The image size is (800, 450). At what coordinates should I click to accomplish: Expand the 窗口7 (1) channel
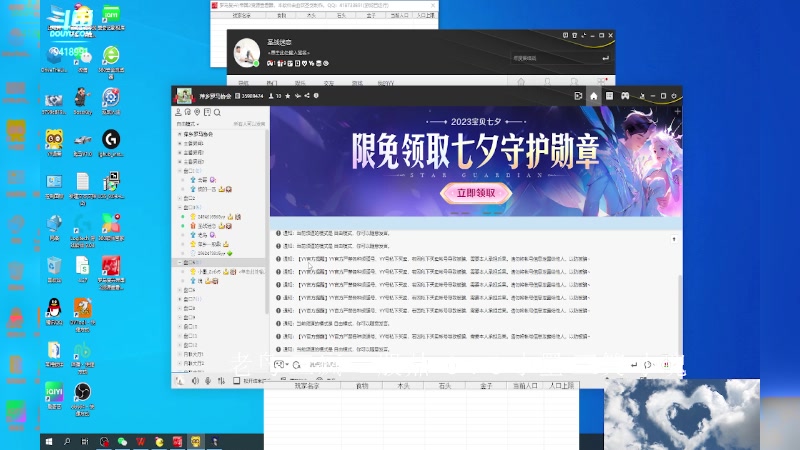pos(180,299)
